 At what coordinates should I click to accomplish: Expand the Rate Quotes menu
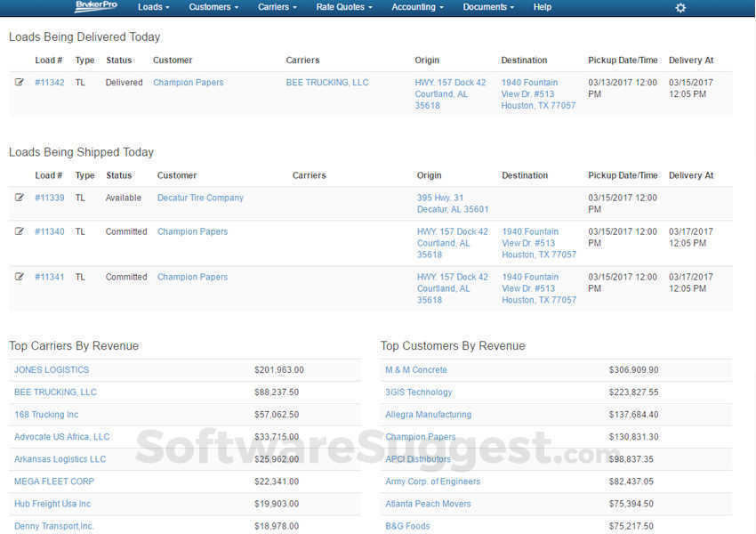point(344,7)
